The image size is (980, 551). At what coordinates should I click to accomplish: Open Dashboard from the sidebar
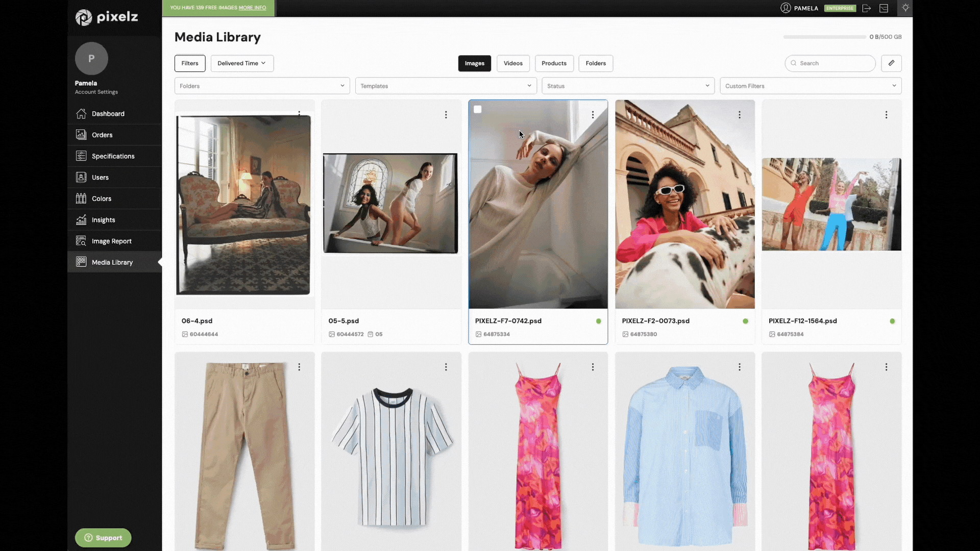pyautogui.click(x=108, y=114)
